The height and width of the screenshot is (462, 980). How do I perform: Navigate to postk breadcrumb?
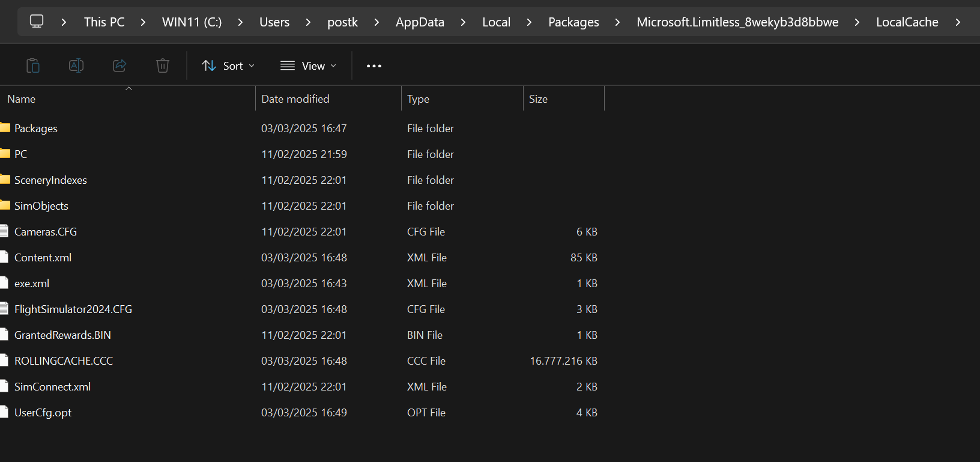tap(342, 22)
